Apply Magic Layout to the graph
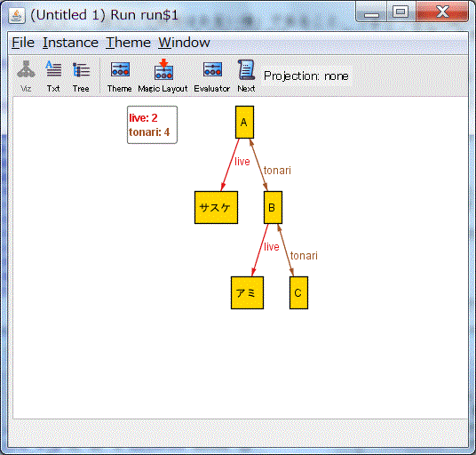The height and width of the screenshot is (455, 476). coord(163,76)
